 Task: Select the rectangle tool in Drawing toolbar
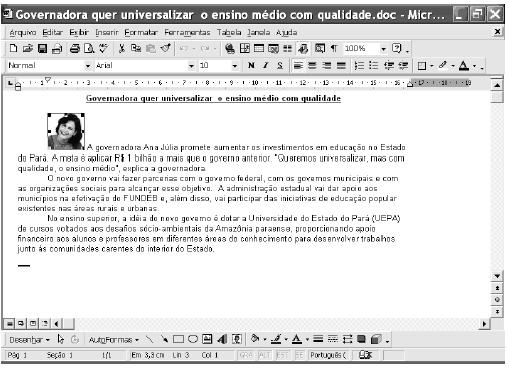click(178, 340)
